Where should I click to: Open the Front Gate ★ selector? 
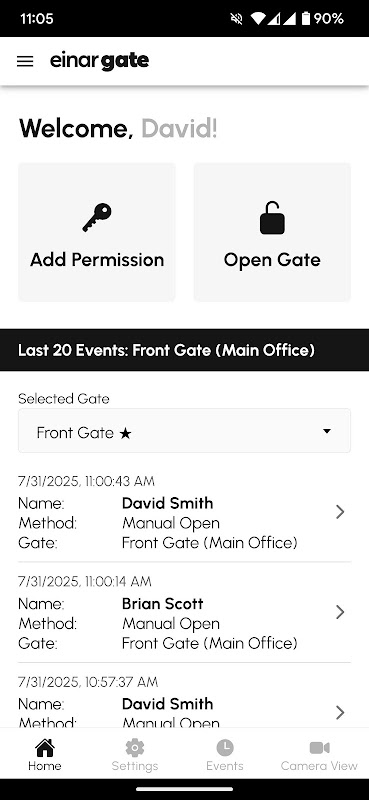point(184,431)
